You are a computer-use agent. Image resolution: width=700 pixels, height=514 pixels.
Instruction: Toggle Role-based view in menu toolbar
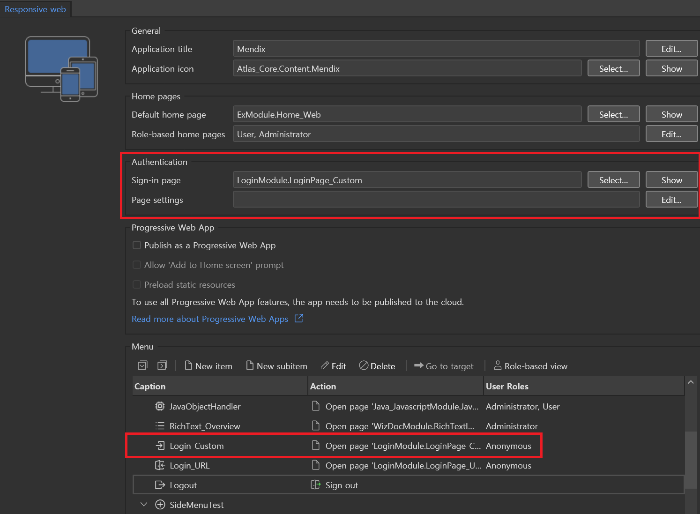point(530,366)
